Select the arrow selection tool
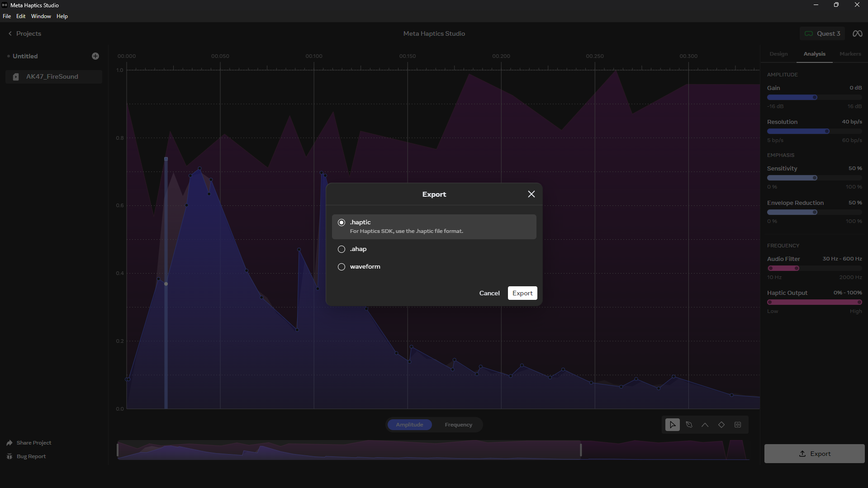868x488 pixels. point(672,425)
